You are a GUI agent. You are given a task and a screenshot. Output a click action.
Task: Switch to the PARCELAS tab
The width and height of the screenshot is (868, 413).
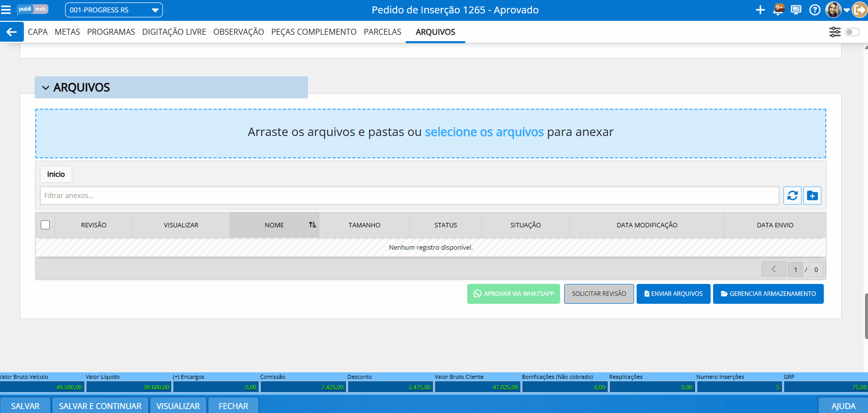tap(382, 32)
